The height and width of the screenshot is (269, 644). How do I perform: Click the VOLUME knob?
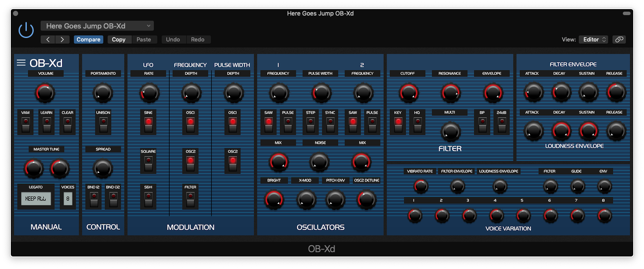pos(45,93)
